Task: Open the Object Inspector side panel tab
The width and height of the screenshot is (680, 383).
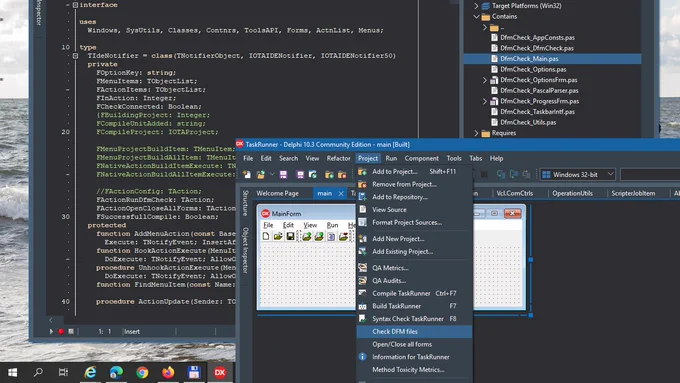Action: tap(245, 250)
